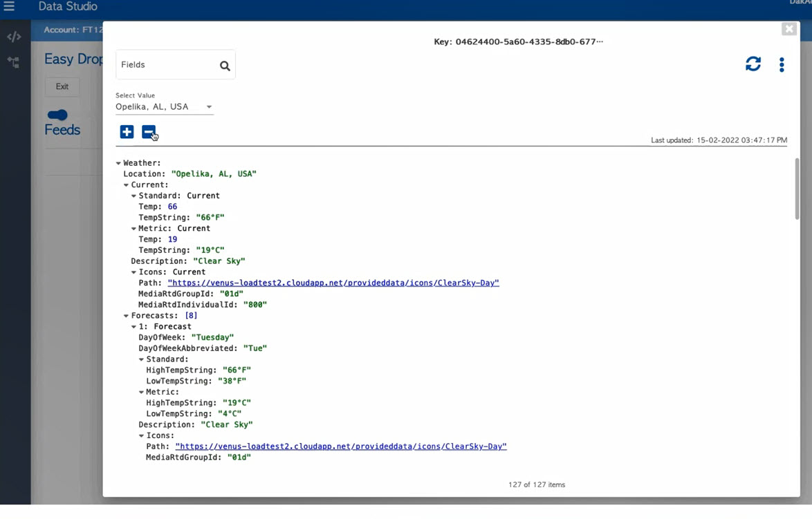Image resolution: width=812 pixels, height=519 pixels.
Task: Click the tree structure sidebar icon
Action: (x=14, y=62)
